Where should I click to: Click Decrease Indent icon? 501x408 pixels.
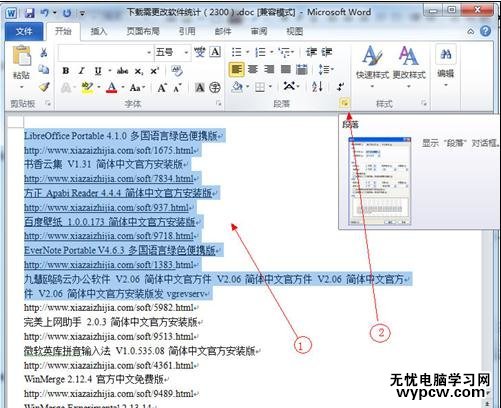[311, 52]
